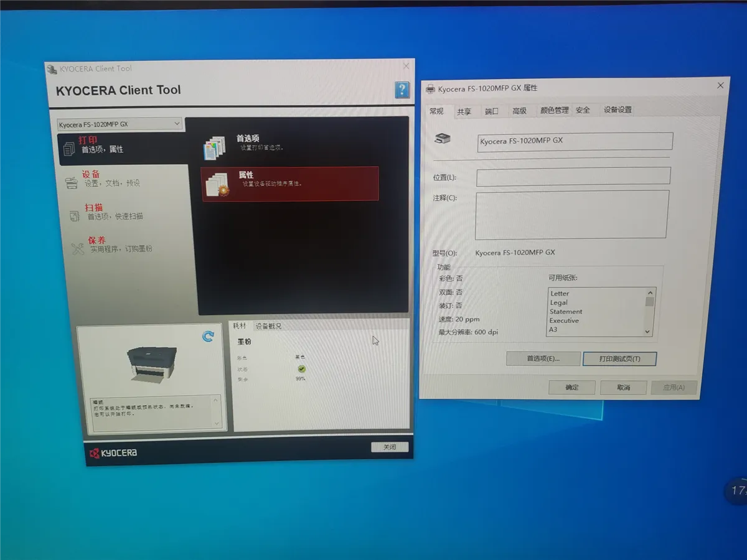Click the 99% toner remaining value
The width and height of the screenshot is (747, 560).
301,378
